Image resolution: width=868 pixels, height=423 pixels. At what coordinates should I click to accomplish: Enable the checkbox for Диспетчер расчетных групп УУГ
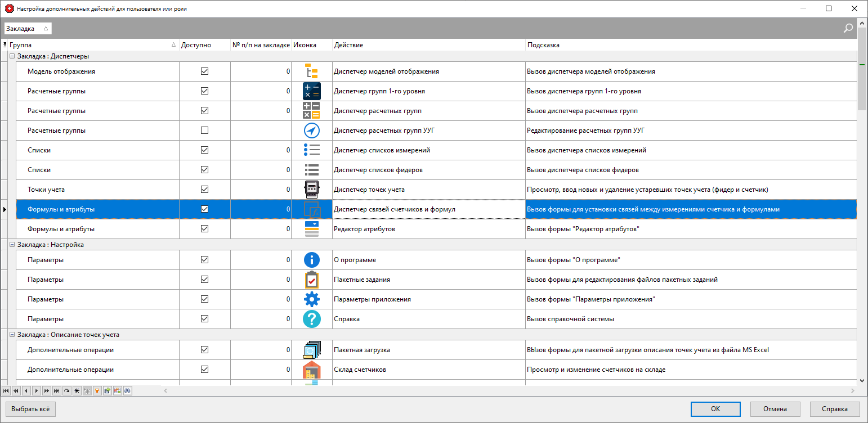(204, 130)
